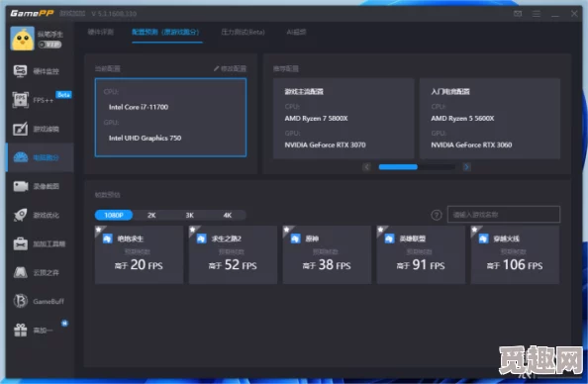Image resolution: width=588 pixels, height=384 pixels.
Task: Click the pencil edit-configuration icon
Action: 216,68
